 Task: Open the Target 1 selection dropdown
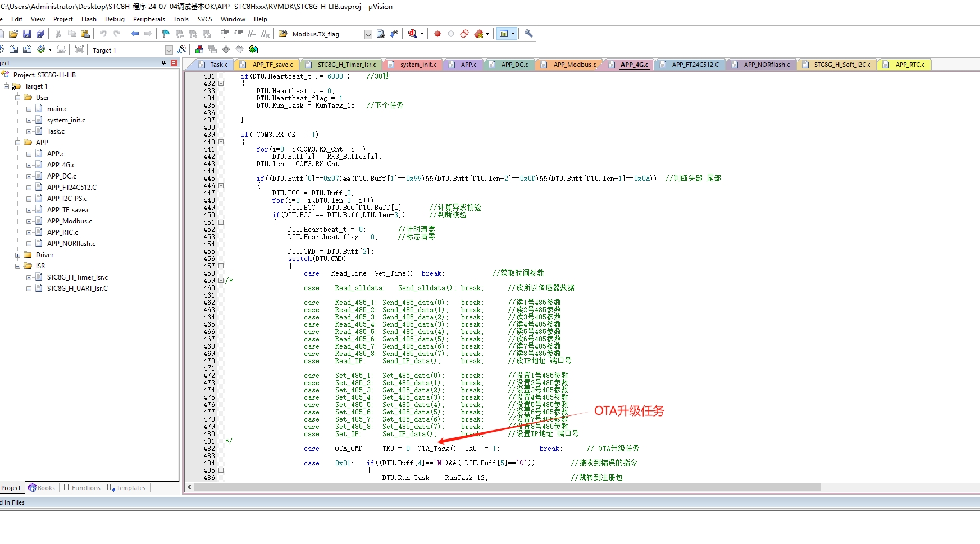[169, 51]
